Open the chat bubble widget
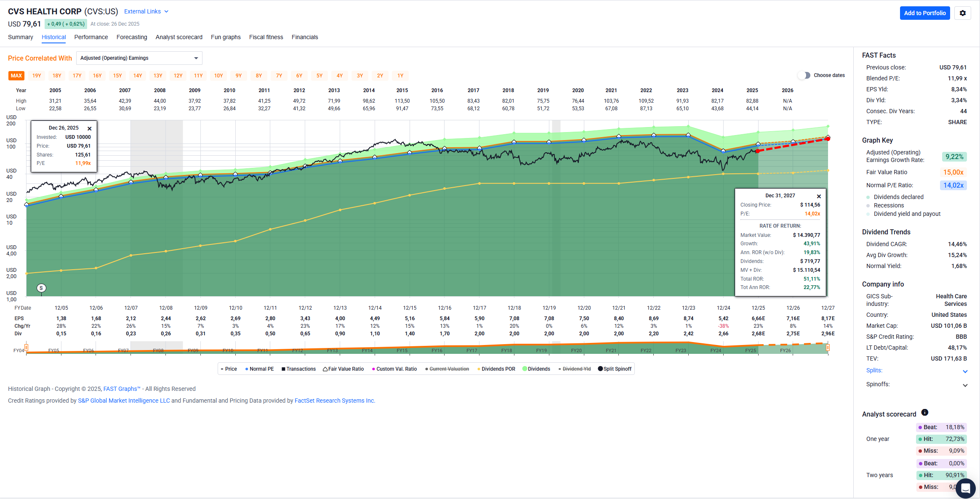Image resolution: width=980 pixels, height=499 pixels. 965,488
